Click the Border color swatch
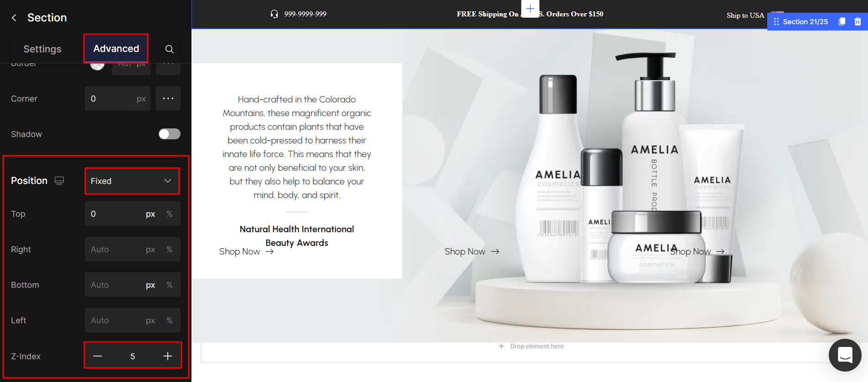The image size is (868, 382). tap(97, 65)
